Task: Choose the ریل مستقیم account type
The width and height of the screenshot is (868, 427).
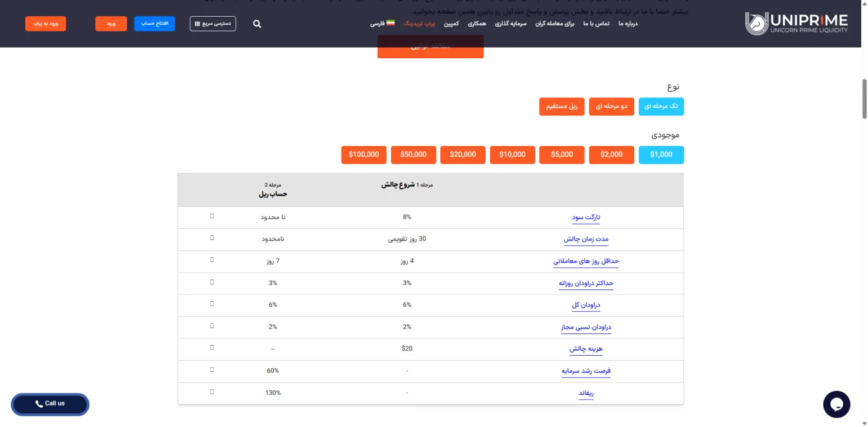Action: [562, 107]
